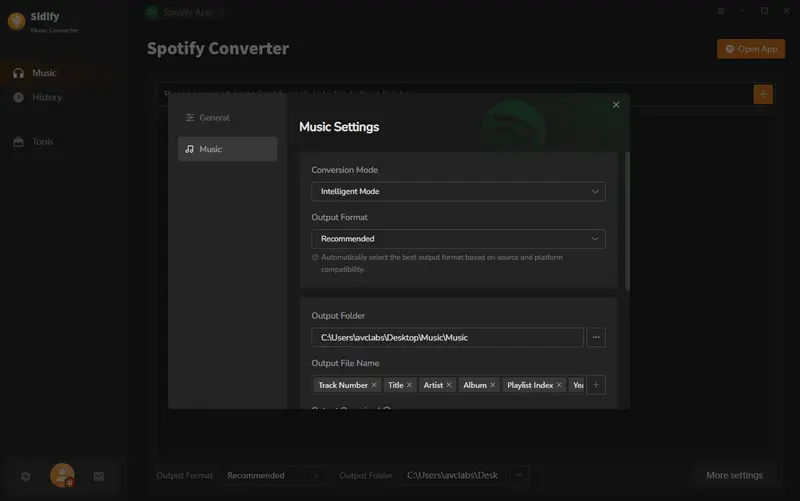Remove the Track Number filename tag
800x501 pixels.
(374, 385)
